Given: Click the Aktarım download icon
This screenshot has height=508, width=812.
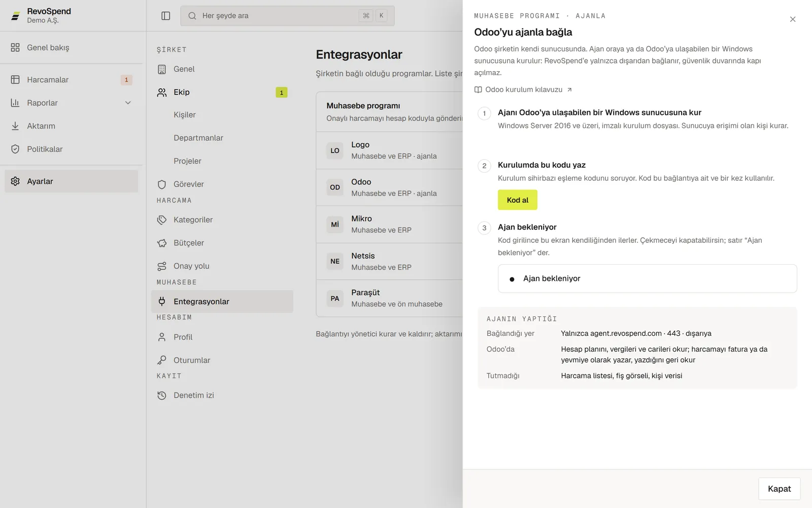Looking at the screenshot, I should coord(15,126).
